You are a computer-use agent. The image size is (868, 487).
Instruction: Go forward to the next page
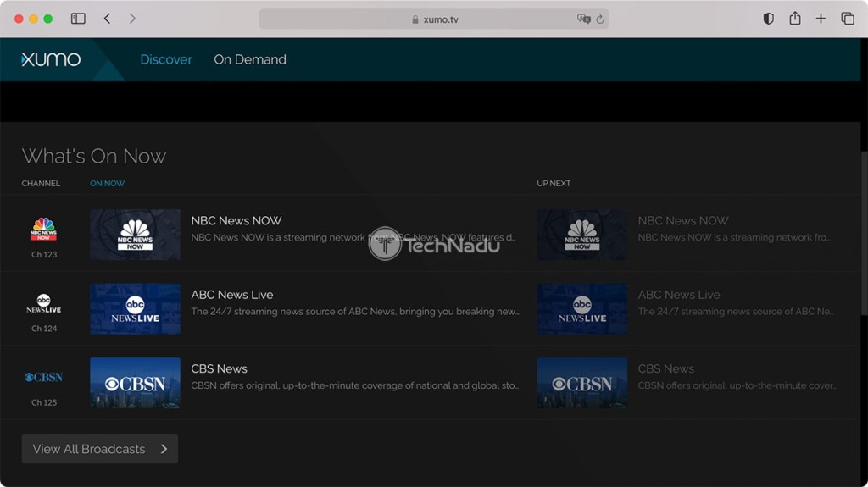click(x=132, y=19)
